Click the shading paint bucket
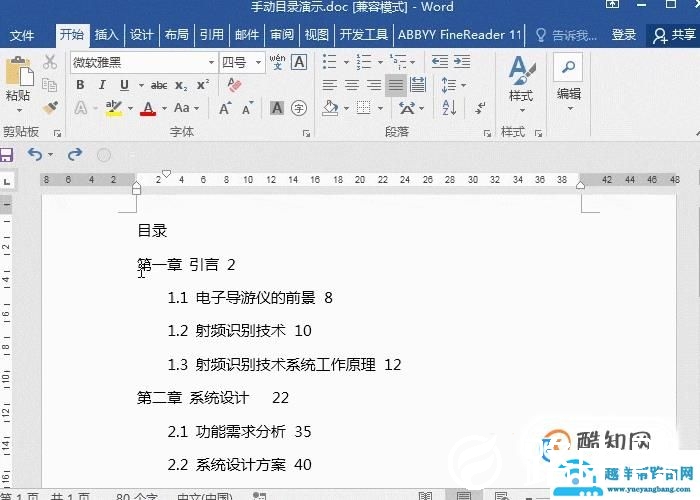 [330, 108]
